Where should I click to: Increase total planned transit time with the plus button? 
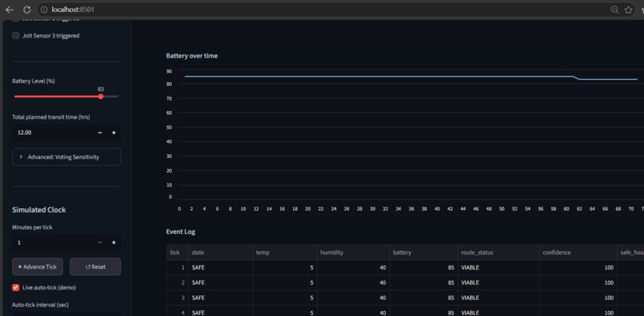point(113,132)
